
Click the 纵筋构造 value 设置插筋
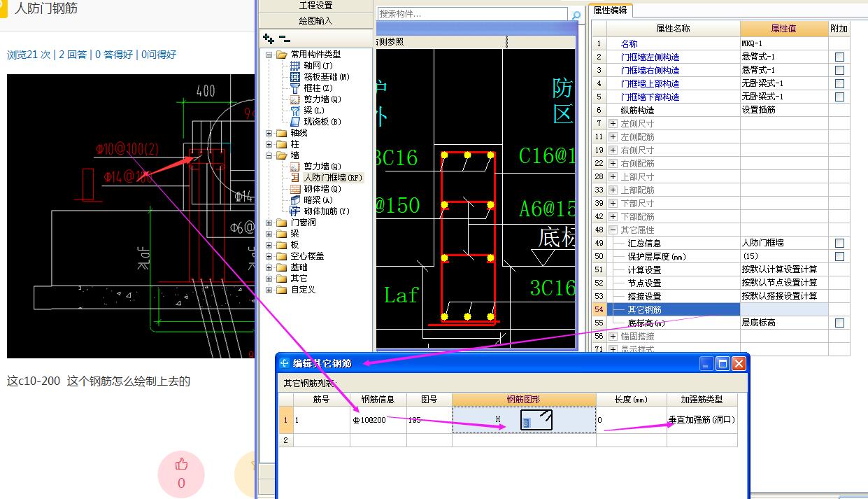(784, 110)
